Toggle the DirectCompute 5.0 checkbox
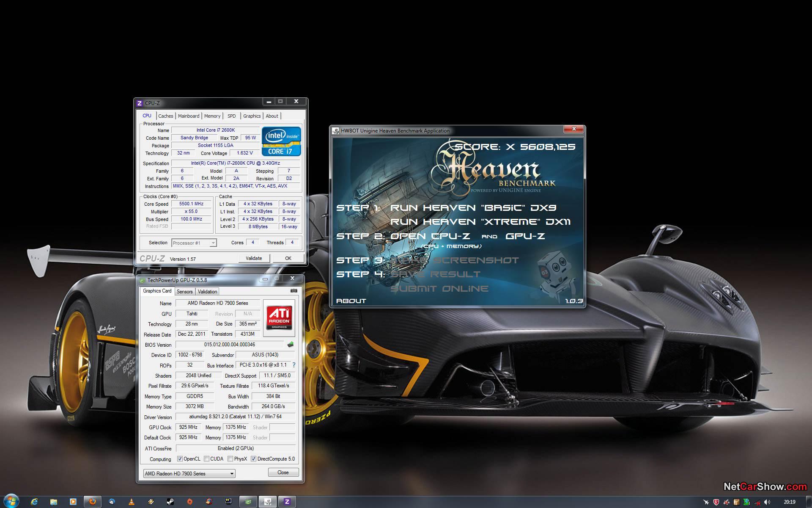Image resolution: width=812 pixels, height=508 pixels. 253,459
